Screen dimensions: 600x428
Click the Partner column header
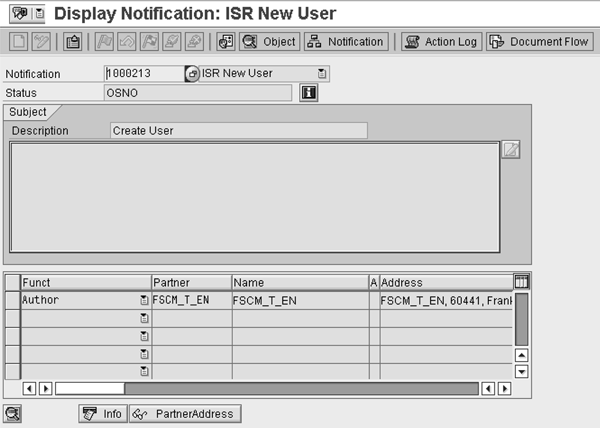click(192, 283)
